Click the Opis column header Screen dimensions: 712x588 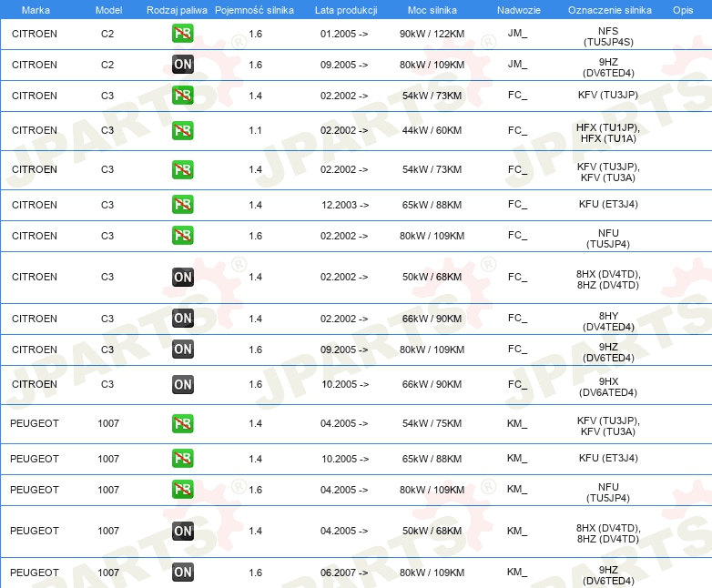pos(683,10)
